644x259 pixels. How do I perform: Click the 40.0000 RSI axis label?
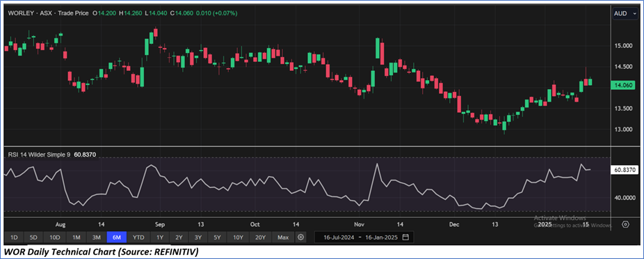coord(625,198)
